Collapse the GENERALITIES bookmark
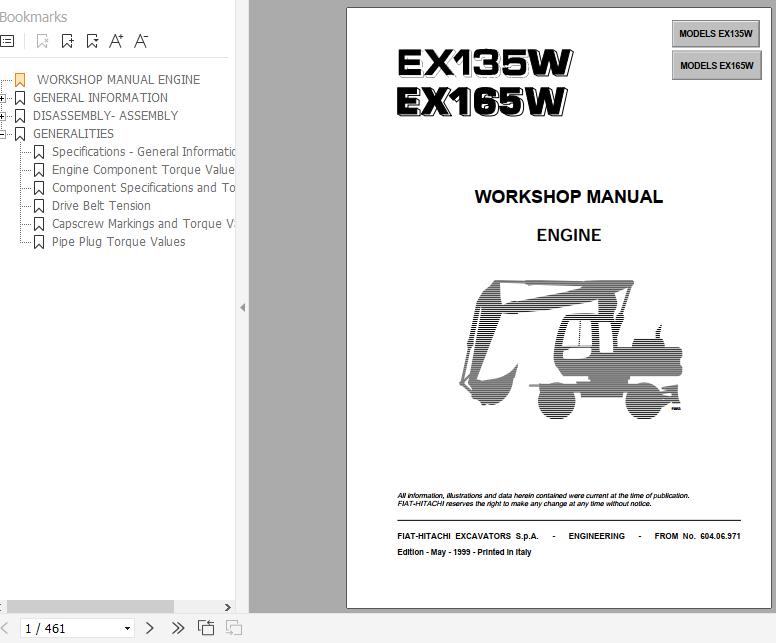776x643 pixels. [x=2, y=134]
